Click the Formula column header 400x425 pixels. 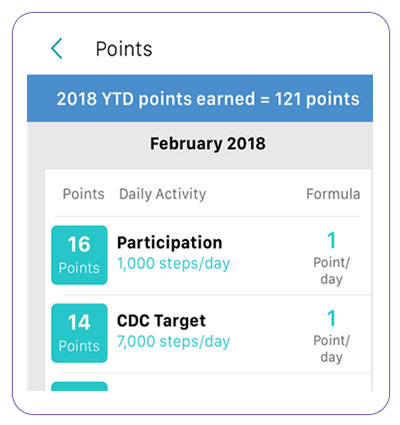click(x=333, y=194)
